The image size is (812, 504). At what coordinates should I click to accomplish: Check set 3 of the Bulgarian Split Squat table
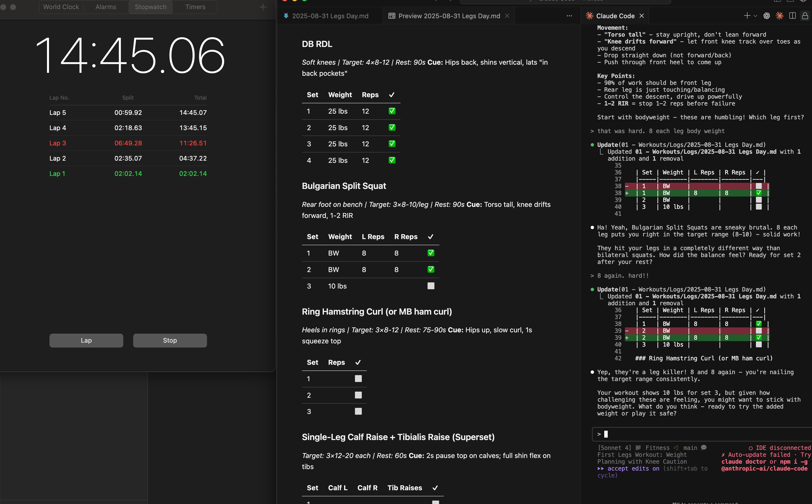pyautogui.click(x=430, y=286)
